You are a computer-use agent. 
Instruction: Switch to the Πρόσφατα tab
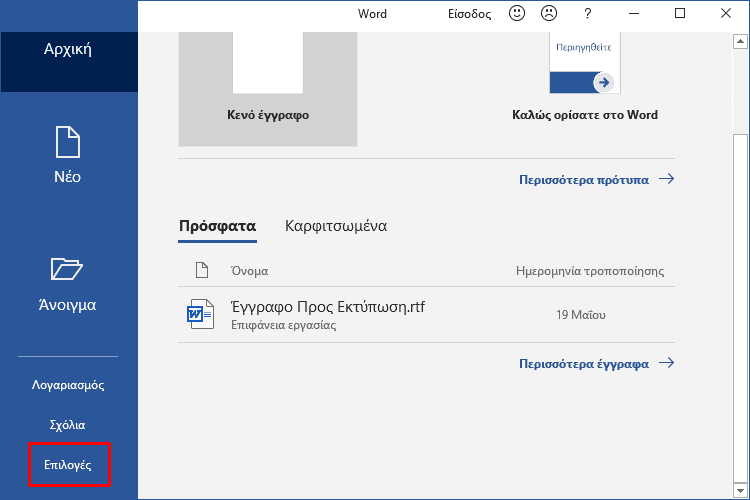pyautogui.click(x=218, y=226)
